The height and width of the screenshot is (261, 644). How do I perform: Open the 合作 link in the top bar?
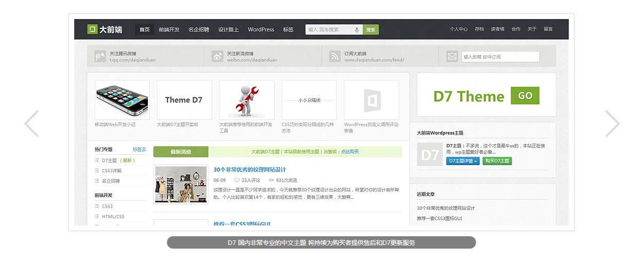[x=516, y=29]
